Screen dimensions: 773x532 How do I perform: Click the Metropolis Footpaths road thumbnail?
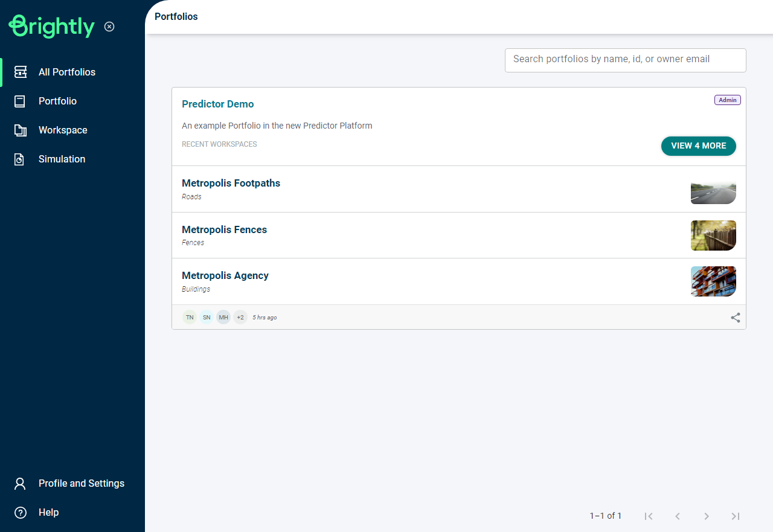point(713,189)
